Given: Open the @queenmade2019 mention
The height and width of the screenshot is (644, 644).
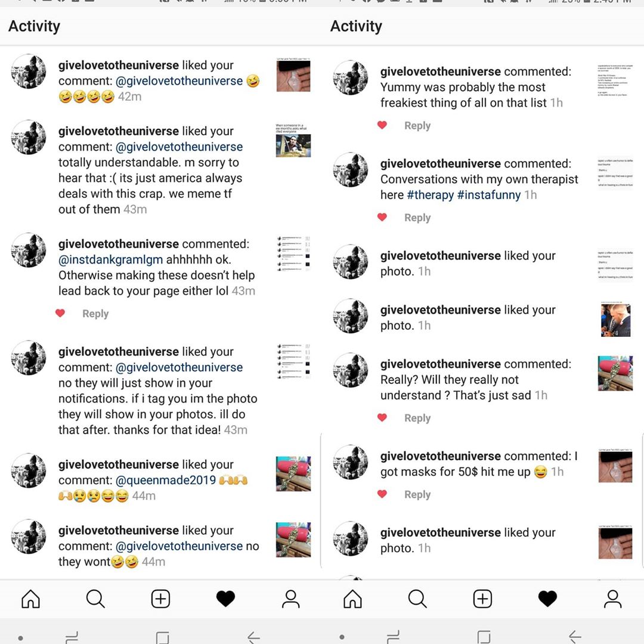Looking at the screenshot, I should 166,479.
